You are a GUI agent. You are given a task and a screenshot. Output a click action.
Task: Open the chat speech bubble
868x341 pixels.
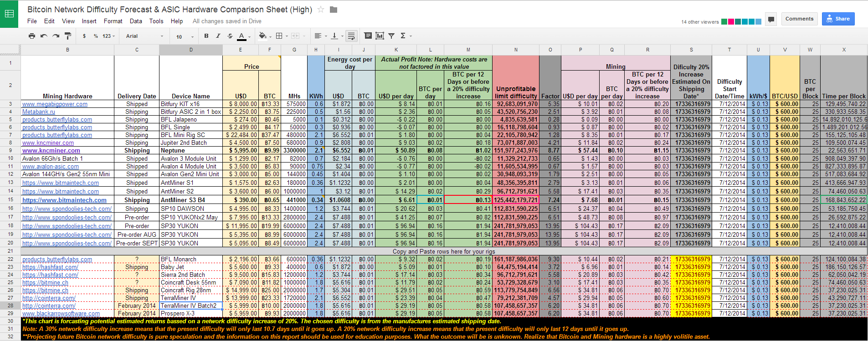coord(771,20)
